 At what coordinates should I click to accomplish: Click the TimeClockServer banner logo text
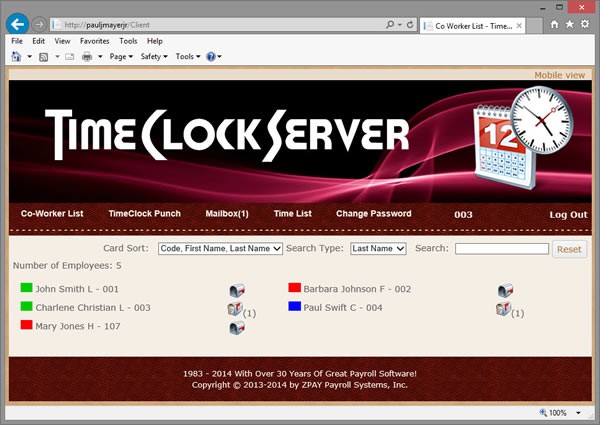pos(227,135)
